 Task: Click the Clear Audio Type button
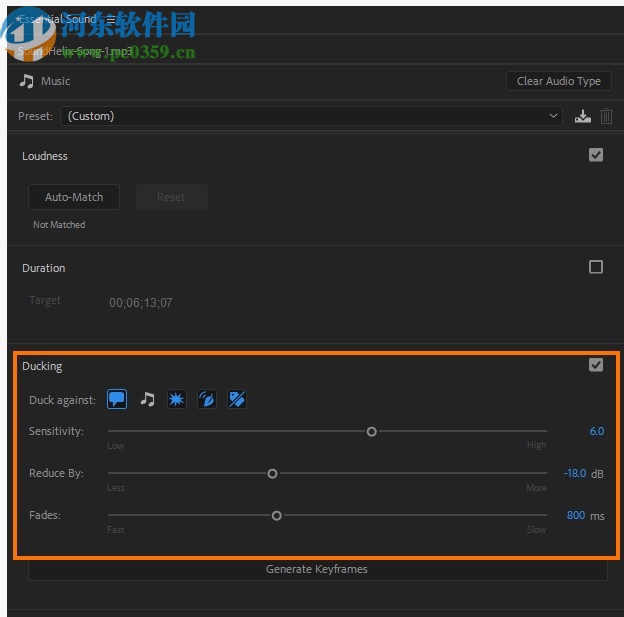click(559, 81)
